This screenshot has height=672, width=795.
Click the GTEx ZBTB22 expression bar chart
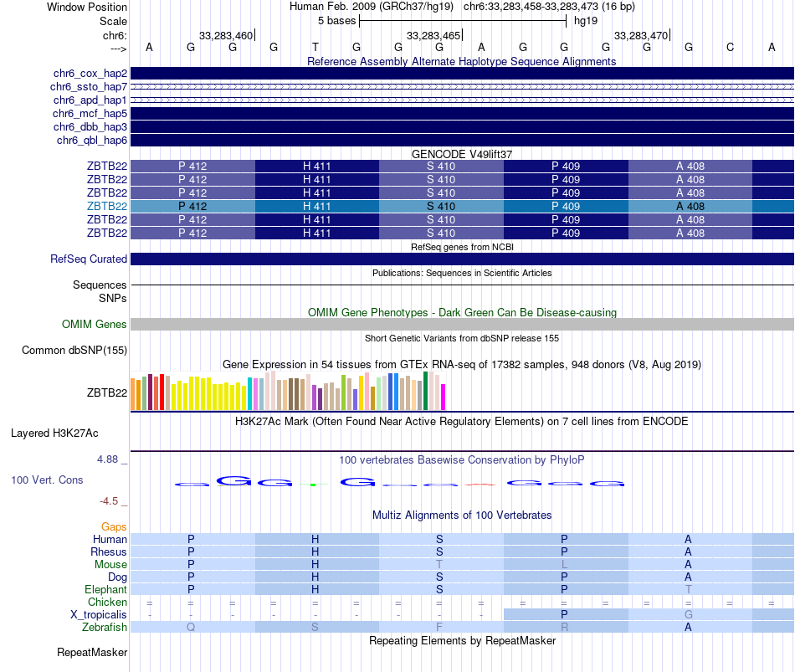click(x=288, y=391)
